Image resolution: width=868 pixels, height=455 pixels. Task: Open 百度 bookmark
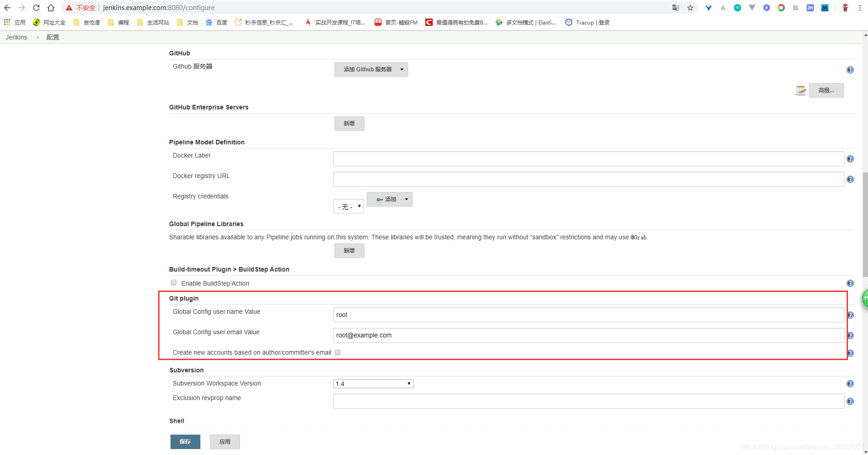[x=216, y=22]
